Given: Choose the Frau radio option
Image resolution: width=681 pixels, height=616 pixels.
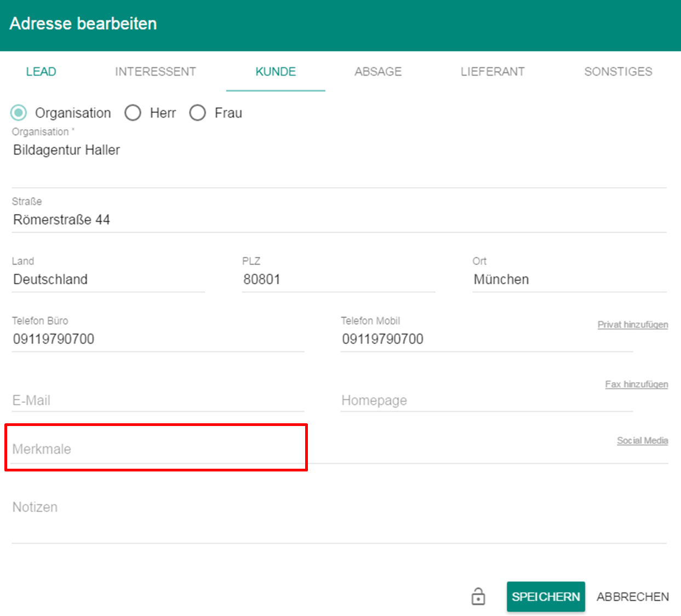Looking at the screenshot, I should pos(197,113).
